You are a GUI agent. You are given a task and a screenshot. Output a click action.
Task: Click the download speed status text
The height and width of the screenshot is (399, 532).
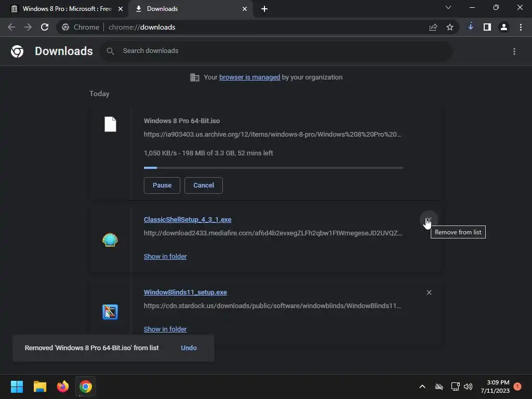coord(208,153)
